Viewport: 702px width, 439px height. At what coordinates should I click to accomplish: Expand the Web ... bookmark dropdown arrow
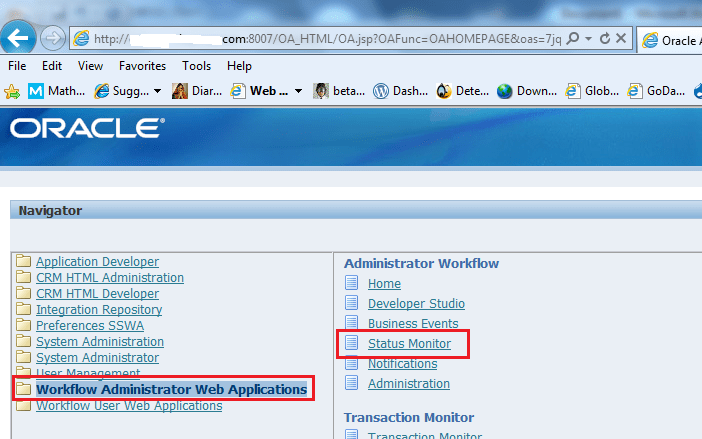298,91
